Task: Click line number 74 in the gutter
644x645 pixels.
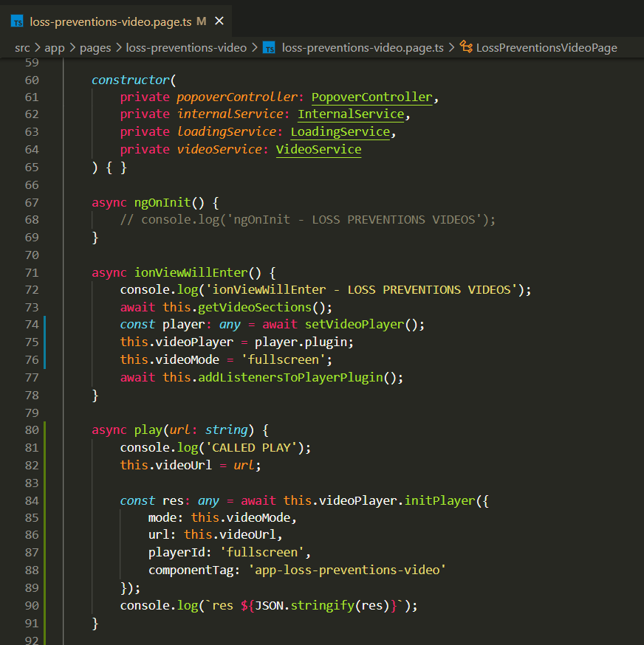Action: pos(32,324)
